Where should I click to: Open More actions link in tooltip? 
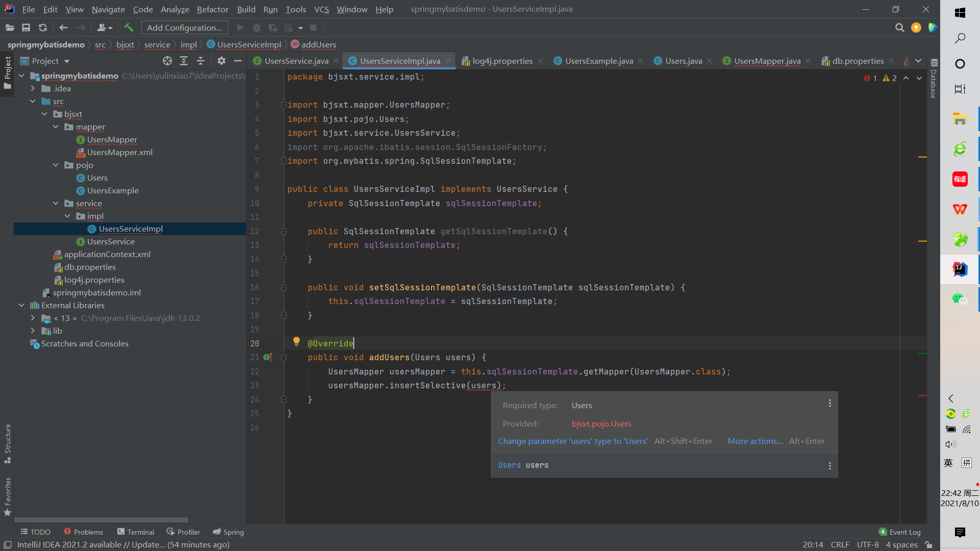(755, 441)
